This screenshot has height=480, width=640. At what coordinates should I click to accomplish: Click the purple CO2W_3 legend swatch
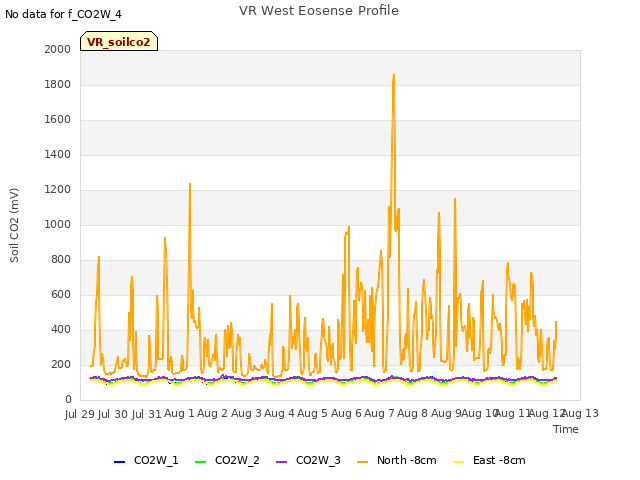281,462
